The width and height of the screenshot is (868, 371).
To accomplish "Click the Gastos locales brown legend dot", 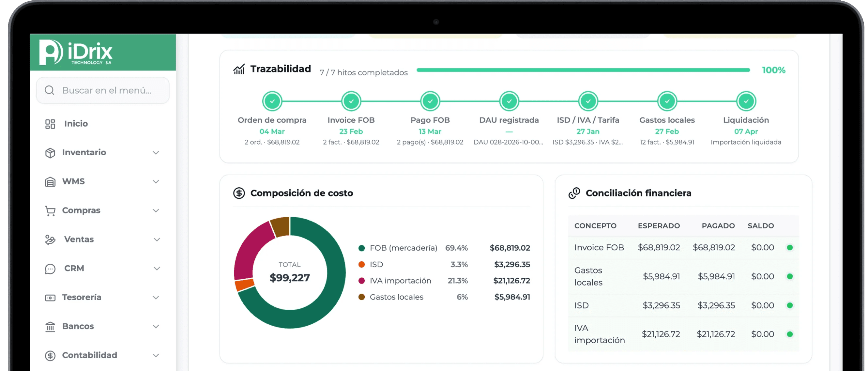I will tap(361, 297).
